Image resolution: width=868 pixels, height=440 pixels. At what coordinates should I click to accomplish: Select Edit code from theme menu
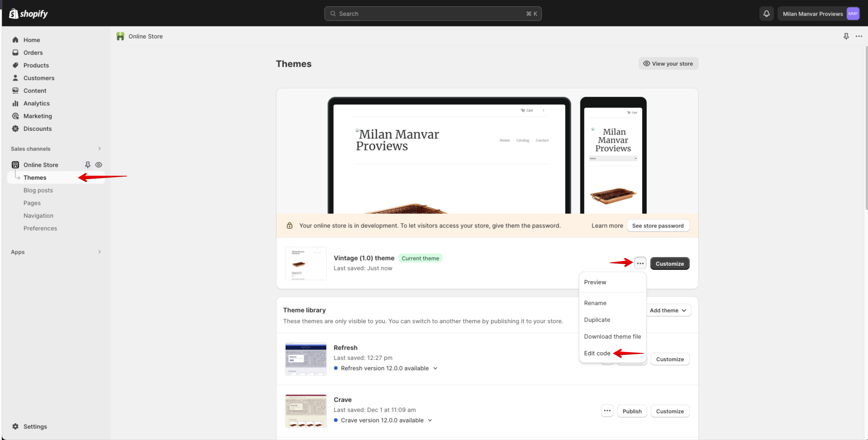click(x=612, y=353)
